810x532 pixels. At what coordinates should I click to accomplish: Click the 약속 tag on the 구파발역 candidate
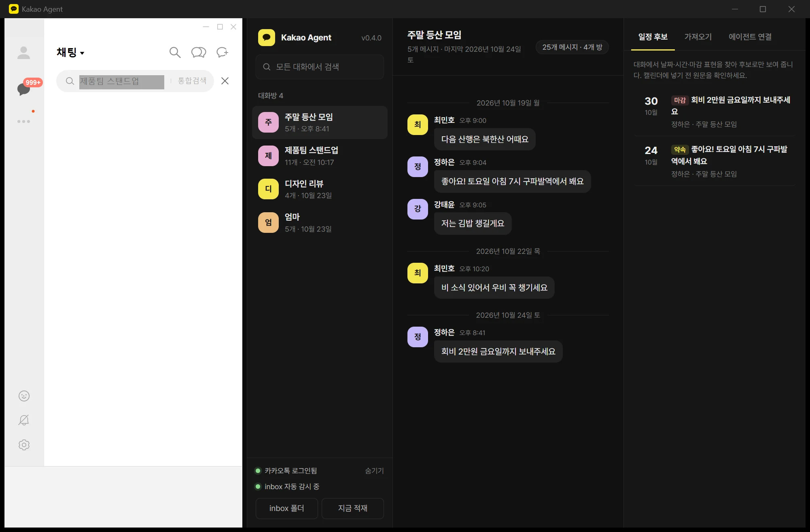coord(680,150)
